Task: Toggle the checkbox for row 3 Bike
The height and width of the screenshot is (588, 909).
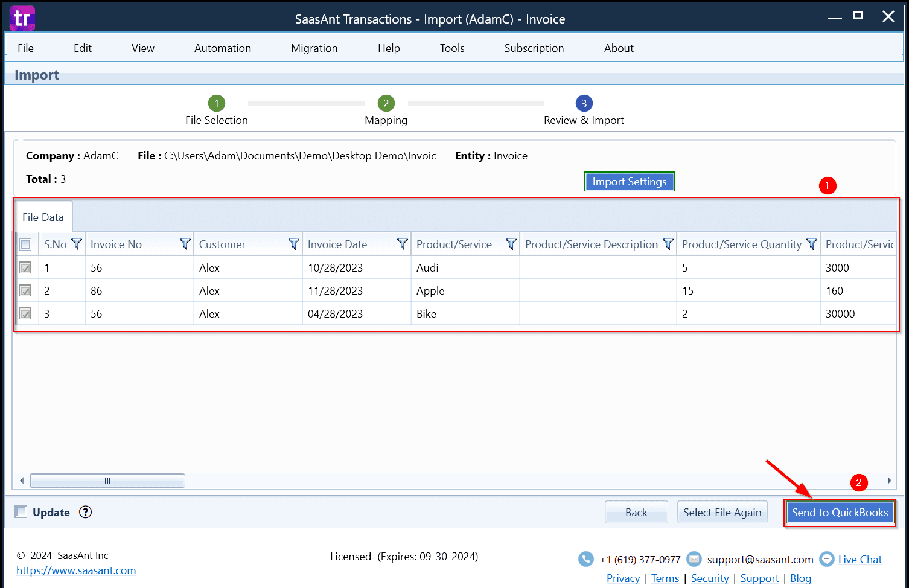Action: tap(25, 313)
